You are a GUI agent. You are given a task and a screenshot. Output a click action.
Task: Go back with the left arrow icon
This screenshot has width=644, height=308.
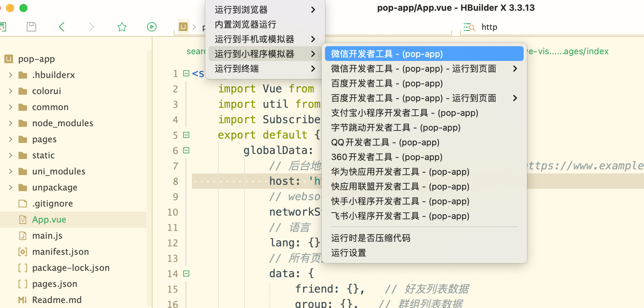pos(62,27)
